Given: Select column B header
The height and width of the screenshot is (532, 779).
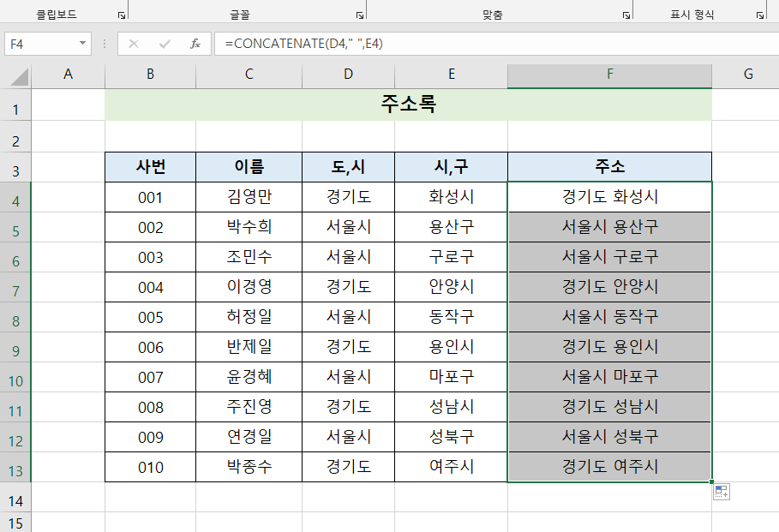Looking at the screenshot, I should 150,75.
